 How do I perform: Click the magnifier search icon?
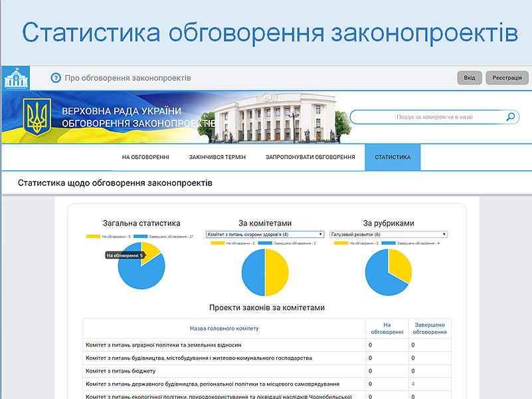click(x=510, y=117)
